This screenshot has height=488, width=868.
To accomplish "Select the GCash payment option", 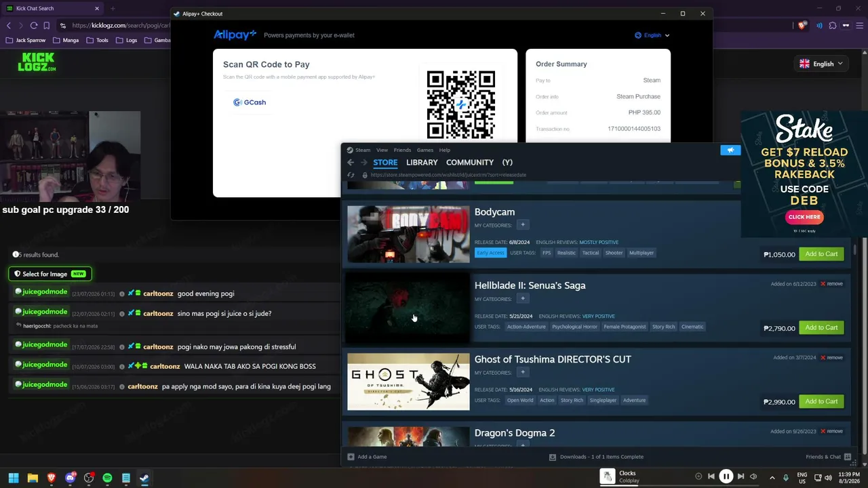I will pos(250,102).
